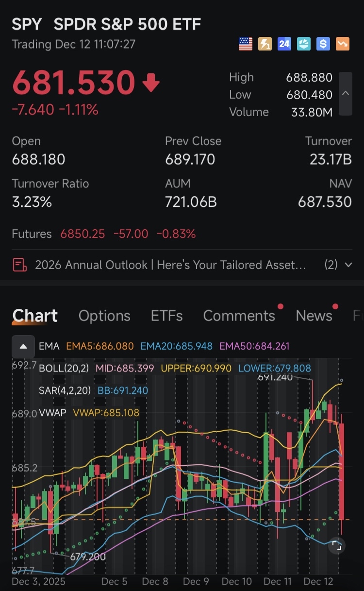
Task: Open the annual outlook document icon
Action: [x=19, y=265]
